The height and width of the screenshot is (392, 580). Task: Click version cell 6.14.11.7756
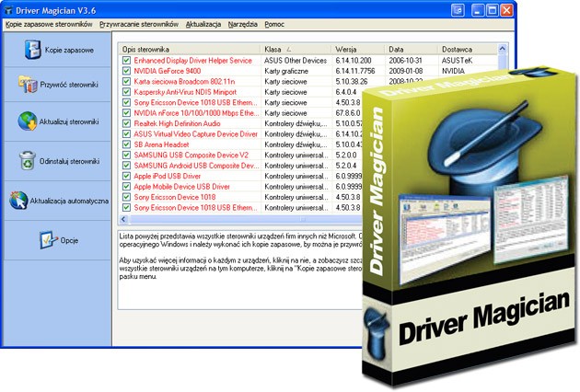coord(355,71)
